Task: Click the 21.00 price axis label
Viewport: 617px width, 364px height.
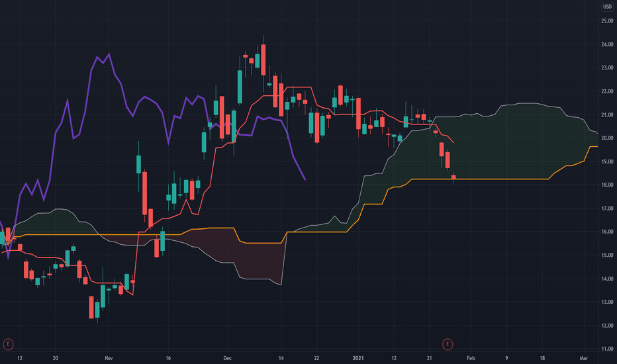Action: click(x=607, y=115)
